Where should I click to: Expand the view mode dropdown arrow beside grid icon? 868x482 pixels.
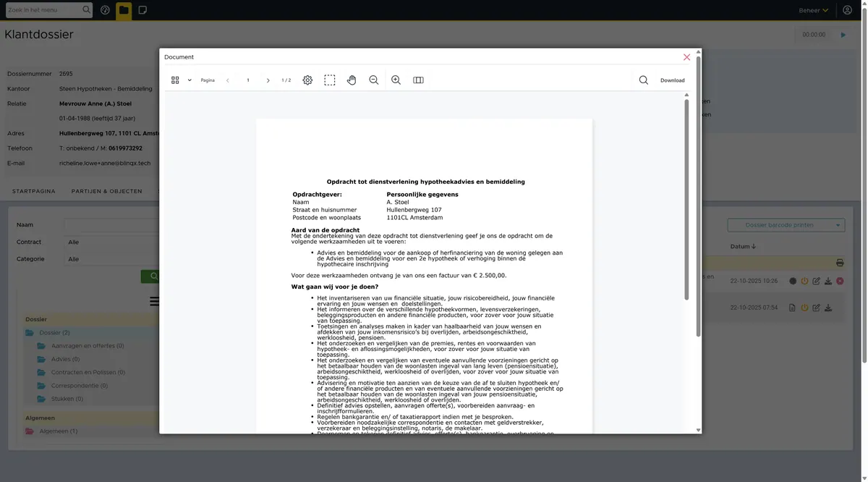click(190, 80)
